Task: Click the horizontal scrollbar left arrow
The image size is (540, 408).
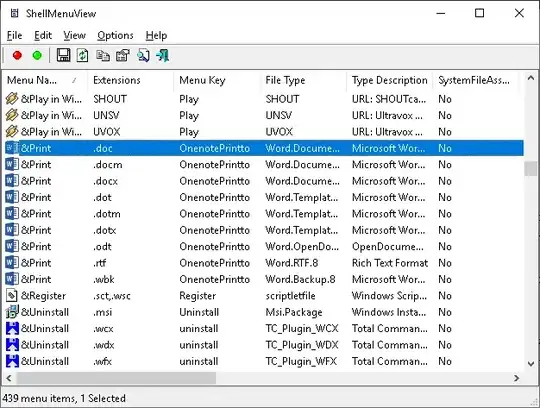Action: pos(9,378)
